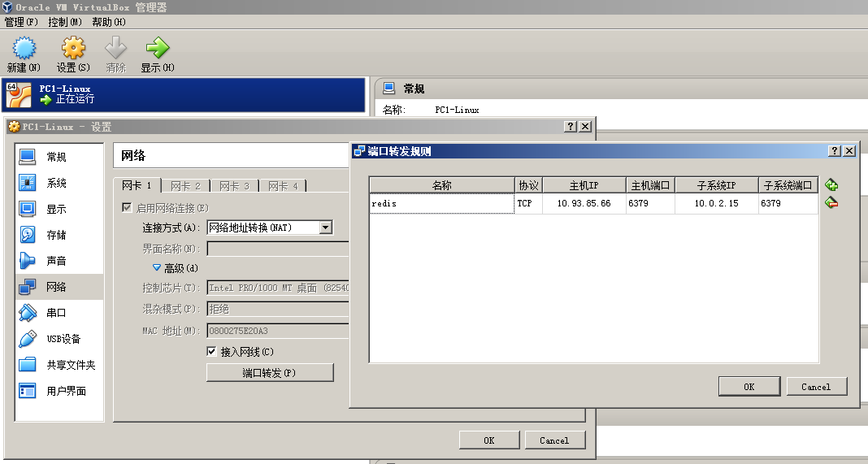The image size is (868, 464).
Task: Click Cancel in PC1-Linux settings dialog
Action: pos(554,440)
